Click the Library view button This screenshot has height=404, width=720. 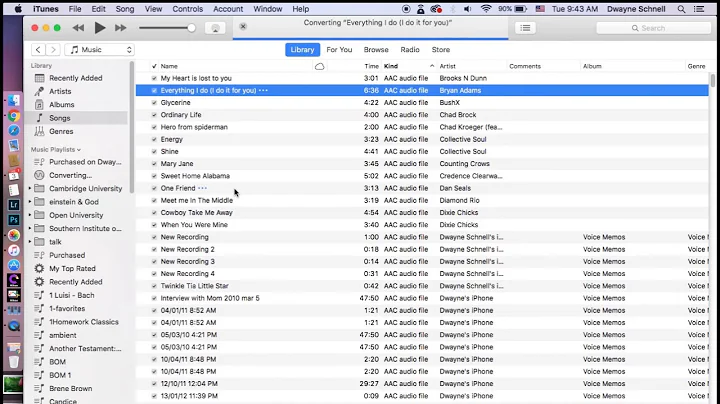pyautogui.click(x=302, y=50)
